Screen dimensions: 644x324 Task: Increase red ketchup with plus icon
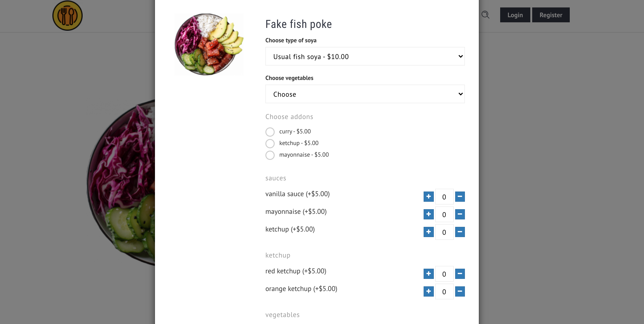click(x=428, y=274)
